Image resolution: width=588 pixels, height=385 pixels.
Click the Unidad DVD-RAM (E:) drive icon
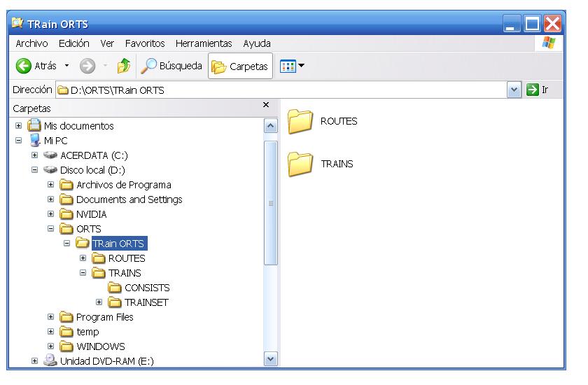point(51,361)
